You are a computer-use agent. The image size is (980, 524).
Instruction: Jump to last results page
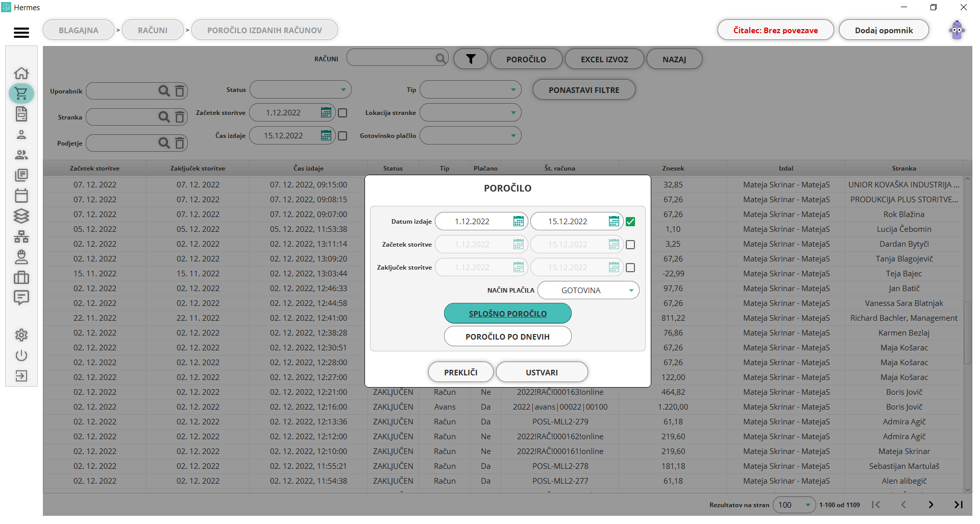point(959,505)
